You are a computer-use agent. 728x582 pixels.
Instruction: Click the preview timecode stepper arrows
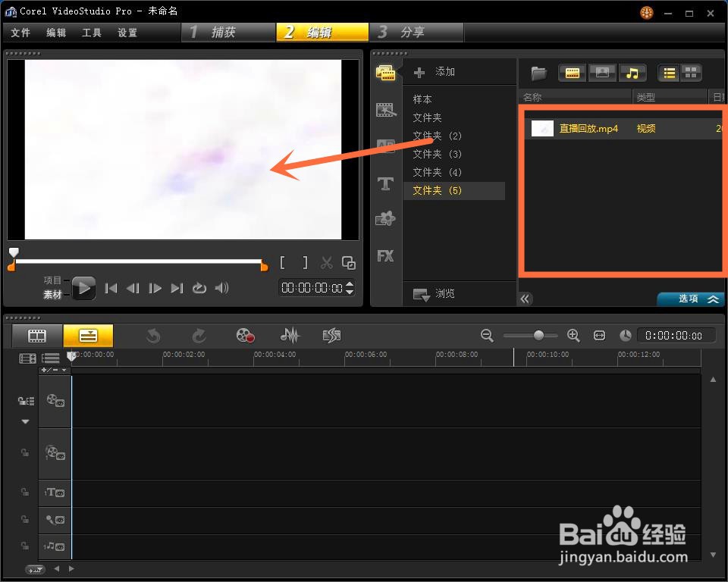click(x=350, y=288)
